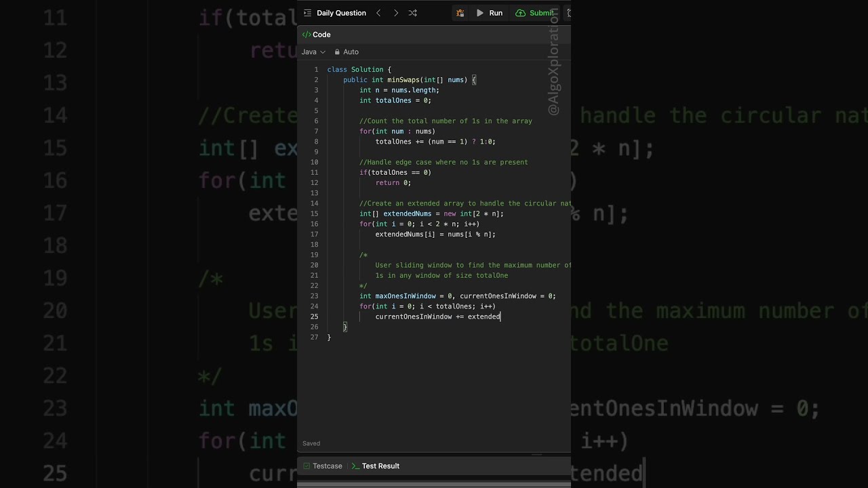The image size is (868, 488).
Task: Click 'return 0;' line
Action: [x=393, y=183]
